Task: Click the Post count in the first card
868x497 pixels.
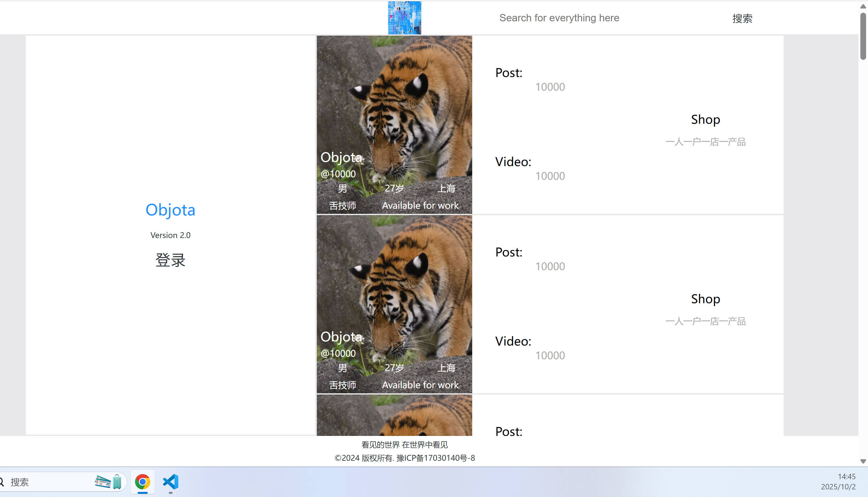Action: pos(550,87)
